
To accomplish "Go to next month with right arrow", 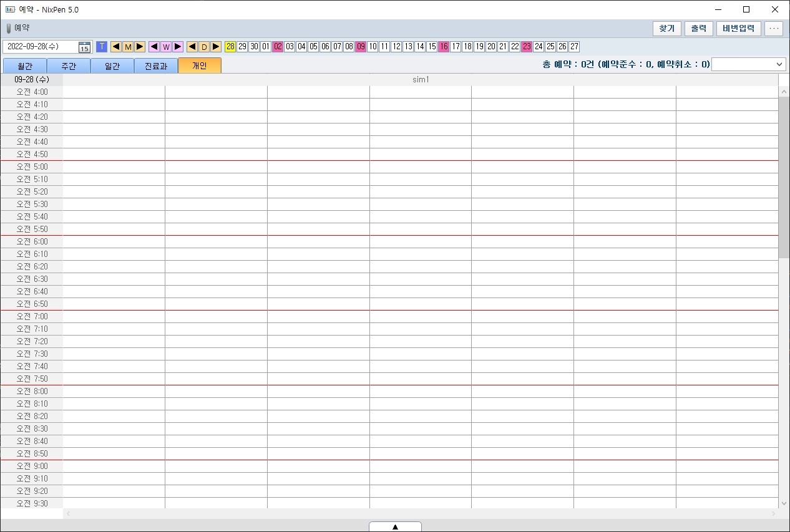I will pos(140,47).
